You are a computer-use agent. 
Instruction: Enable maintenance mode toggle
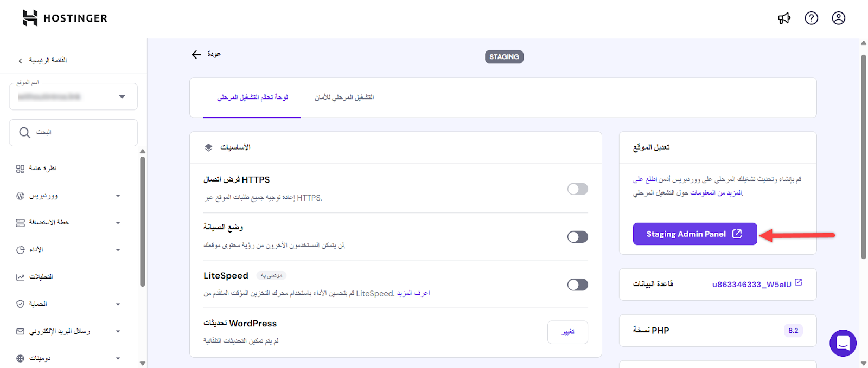click(x=577, y=237)
